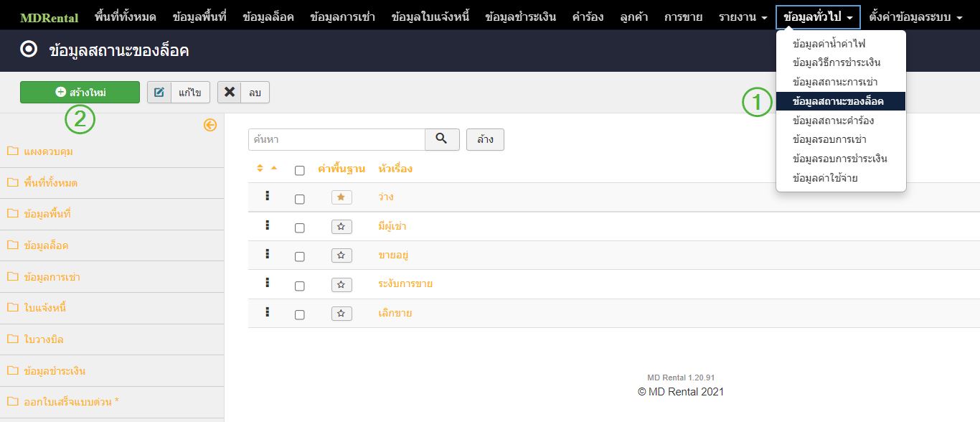This screenshot has height=422, width=980.
Task: Select ข้อมูลค่าน้ำค่าไฟ from the dropdown
Action: coord(841,44)
